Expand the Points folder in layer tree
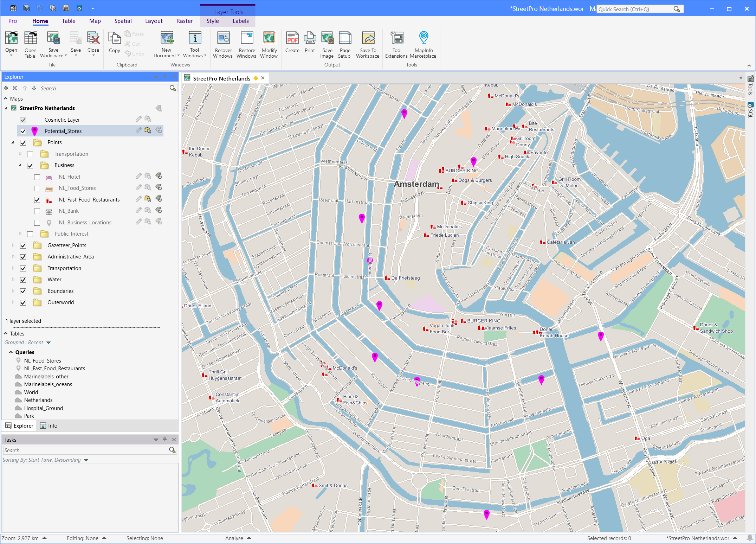Image resolution: width=756 pixels, height=544 pixels. (13, 142)
